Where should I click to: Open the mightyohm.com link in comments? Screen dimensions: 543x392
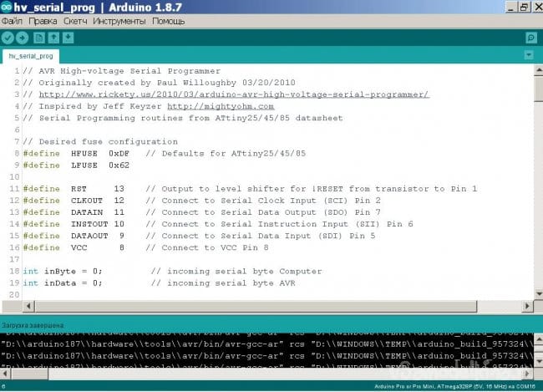[x=221, y=106]
